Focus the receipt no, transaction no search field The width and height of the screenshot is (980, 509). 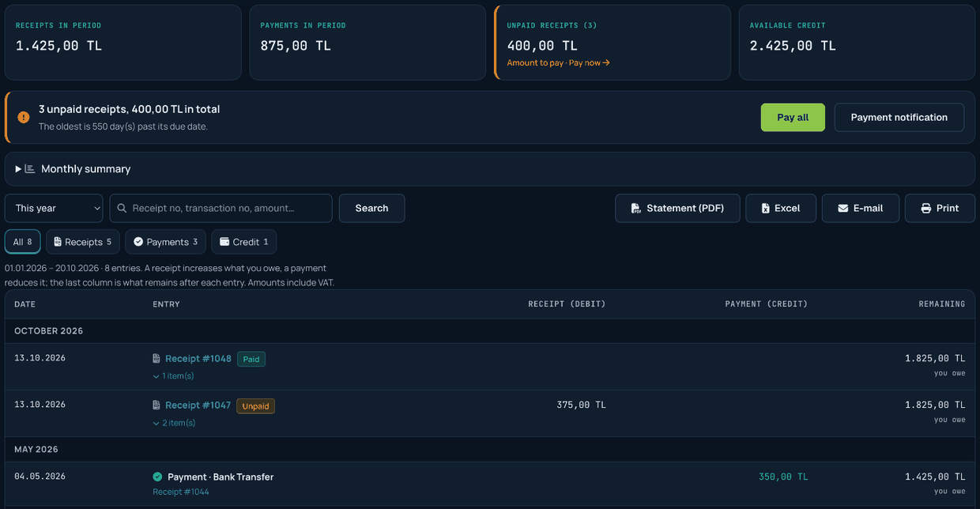point(221,208)
